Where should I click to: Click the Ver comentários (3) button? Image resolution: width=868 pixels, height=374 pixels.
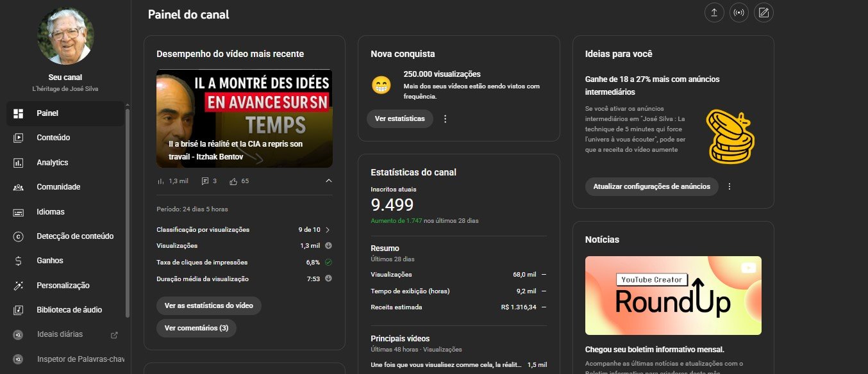pyautogui.click(x=196, y=329)
